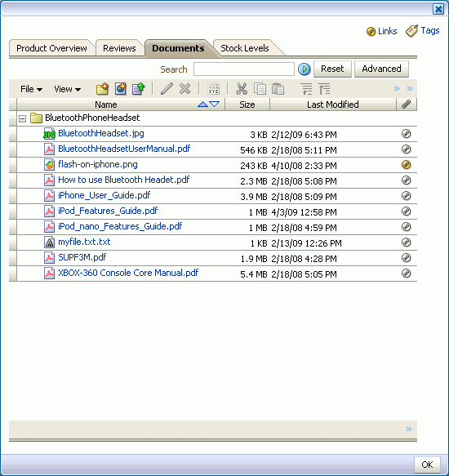
Task: Sort Name column ascending arrow
Action: (x=202, y=105)
